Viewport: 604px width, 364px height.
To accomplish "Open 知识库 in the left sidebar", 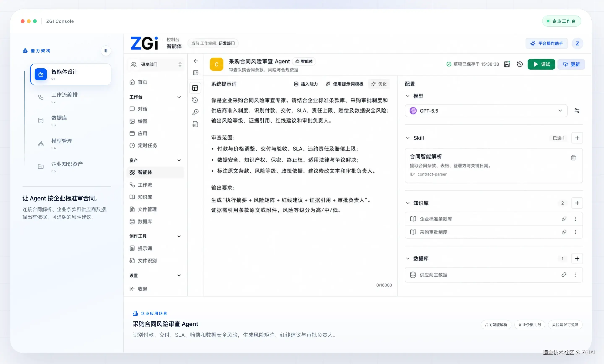I will click(x=156, y=197).
